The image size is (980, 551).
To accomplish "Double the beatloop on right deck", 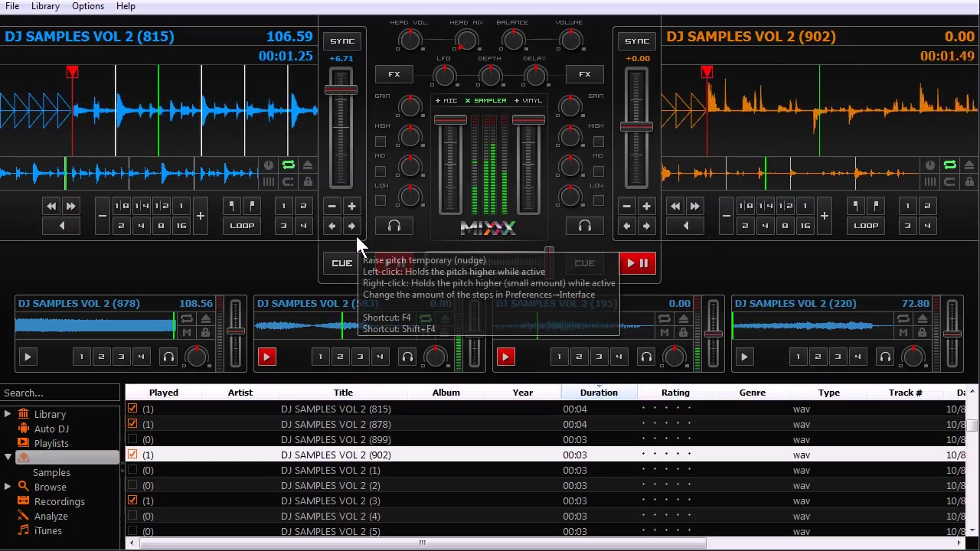I will point(824,216).
